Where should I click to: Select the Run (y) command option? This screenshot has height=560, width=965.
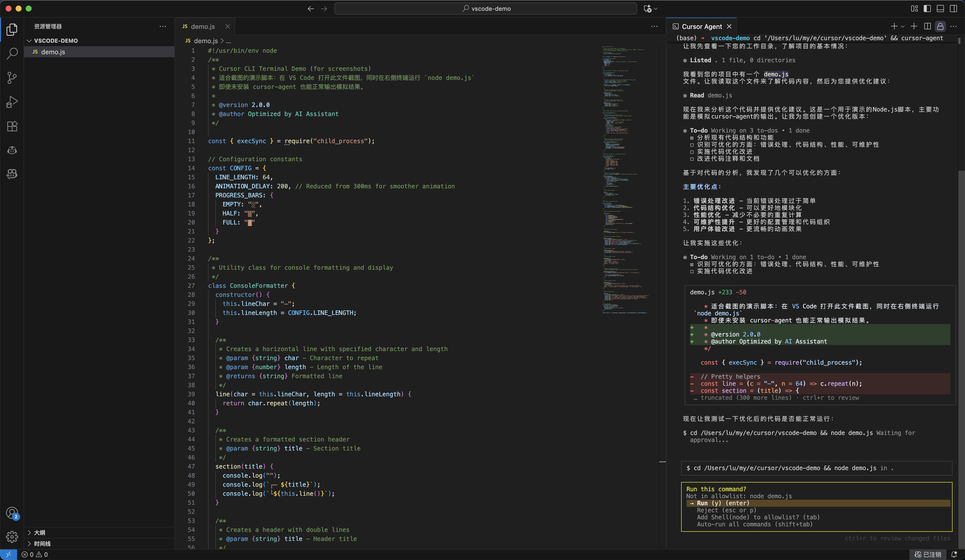(x=722, y=503)
